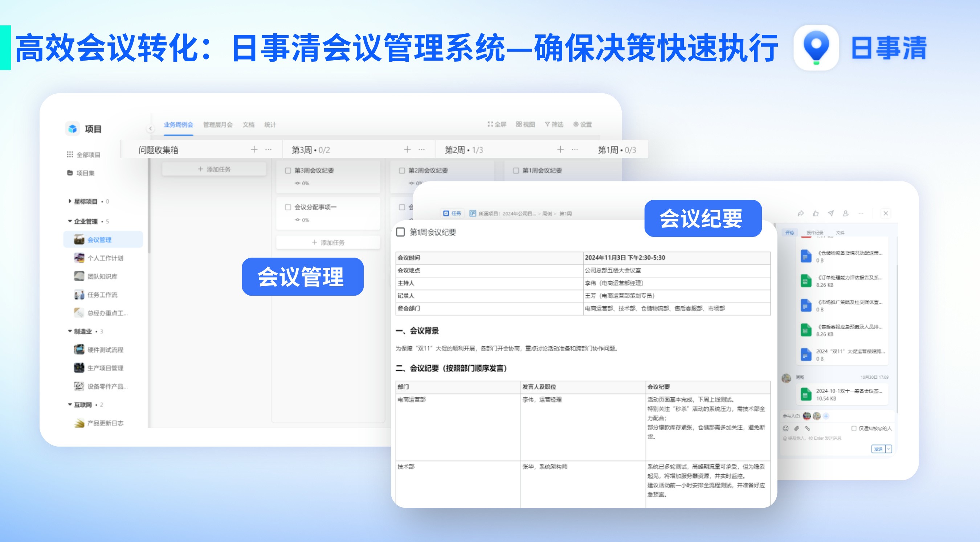The image size is (980, 542).
Task: Switch to 评论 tab in detail panel
Action: click(x=790, y=233)
